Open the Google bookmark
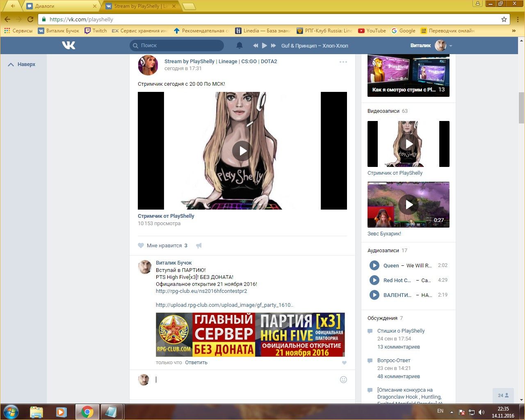525x420 pixels. click(x=403, y=31)
